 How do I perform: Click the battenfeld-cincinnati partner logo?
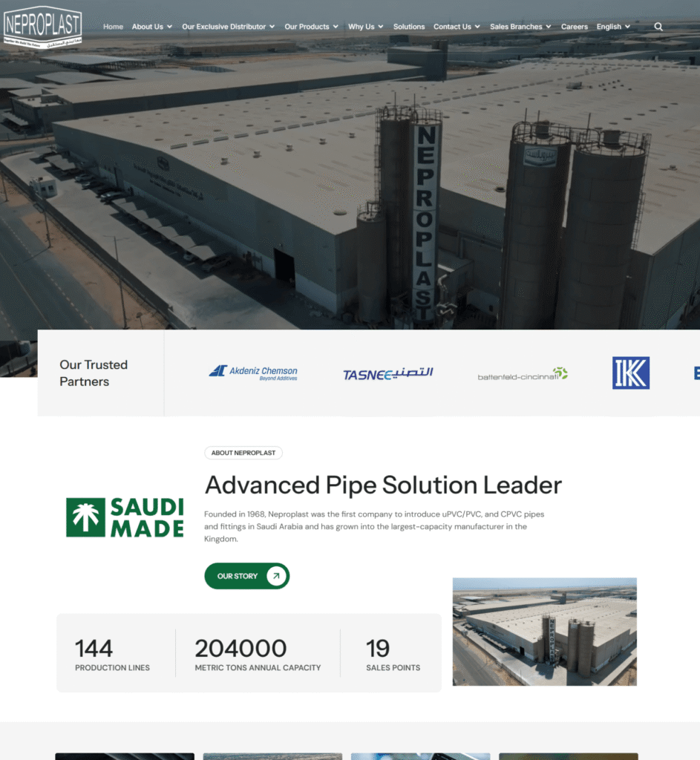point(523,373)
